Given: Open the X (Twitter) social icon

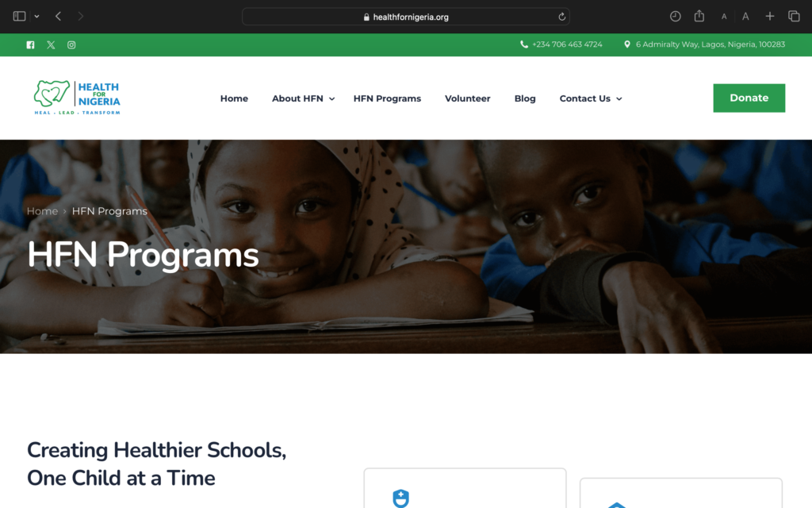Looking at the screenshot, I should pos(51,45).
